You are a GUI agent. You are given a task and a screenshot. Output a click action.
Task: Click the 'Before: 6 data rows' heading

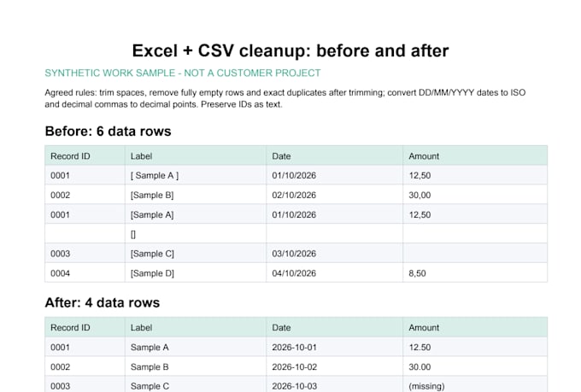click(x=108, y=132)
